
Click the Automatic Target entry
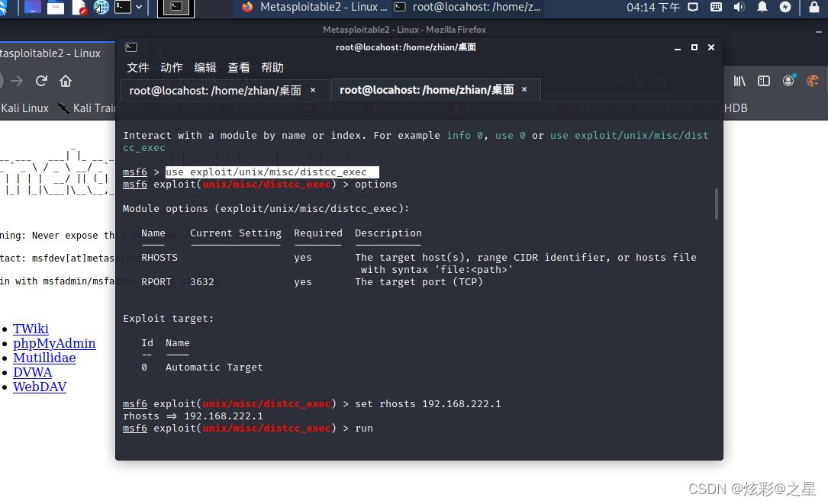[x=214, y=368]
